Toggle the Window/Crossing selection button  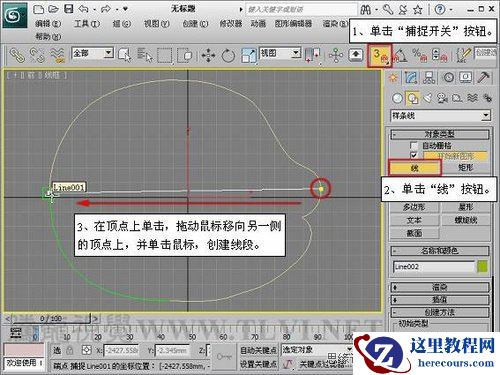[185, 55]
